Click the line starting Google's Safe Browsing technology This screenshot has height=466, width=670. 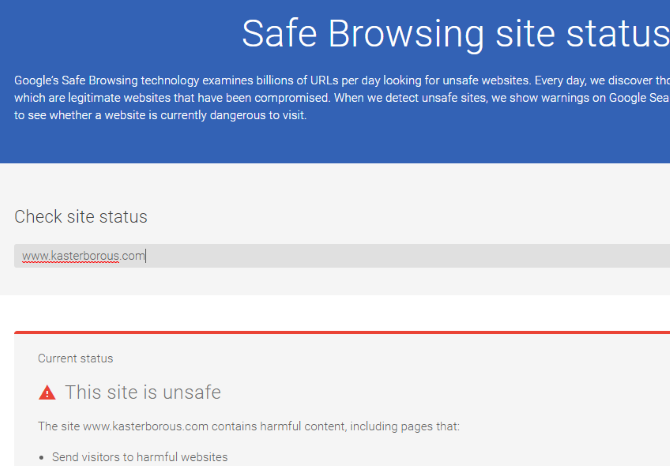pyautogui.click(x=342, y=80)
